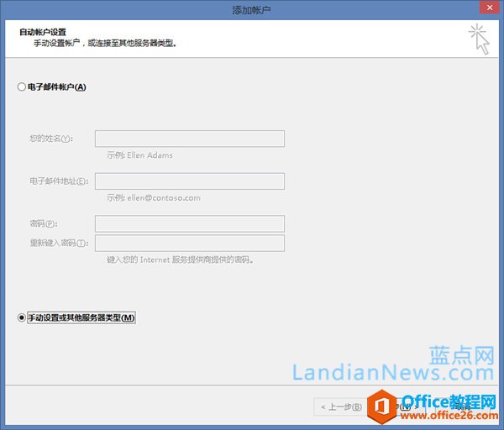The image size is (504, 430).
Task: Close the 添加帐户 dialog window
Action: 490,8
